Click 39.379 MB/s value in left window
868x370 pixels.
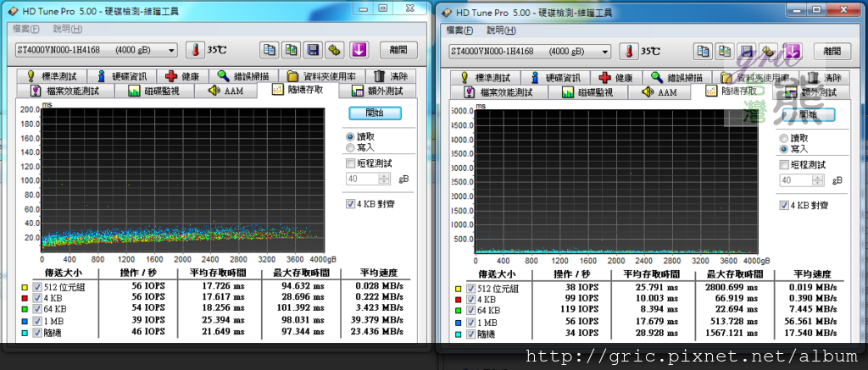pyautogui.click(x=376, y=321)
